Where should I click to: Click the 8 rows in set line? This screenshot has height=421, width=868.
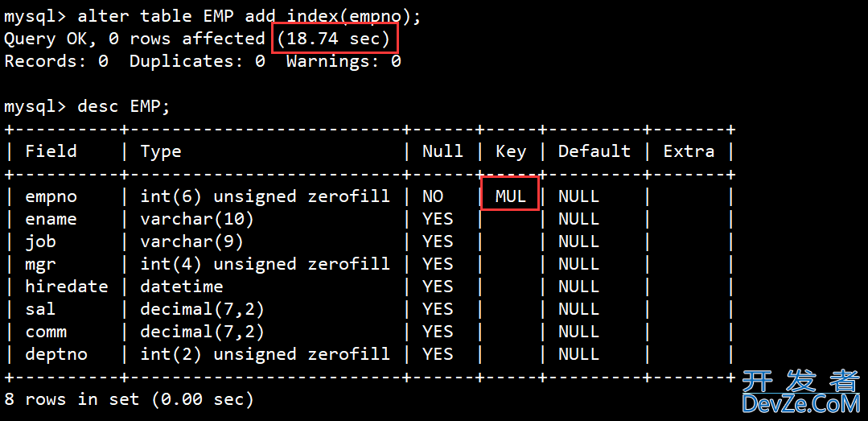pos(129,398)
